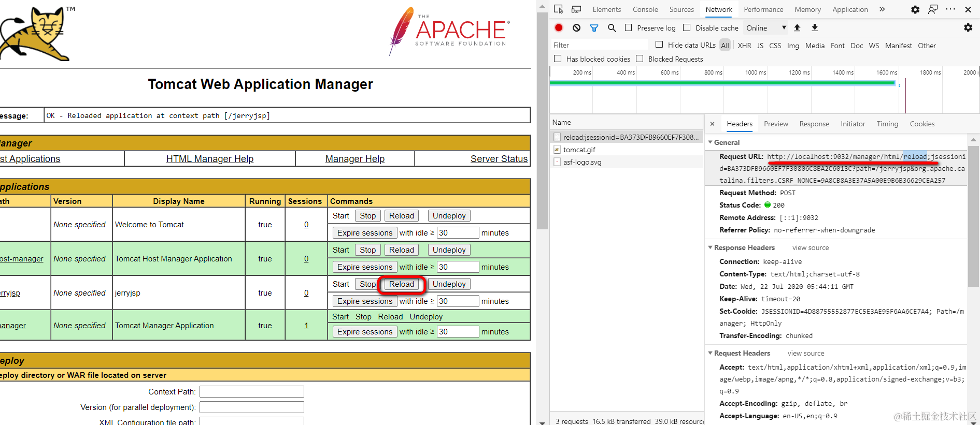Click Reload button for jerryjsp application

(402, 284)
